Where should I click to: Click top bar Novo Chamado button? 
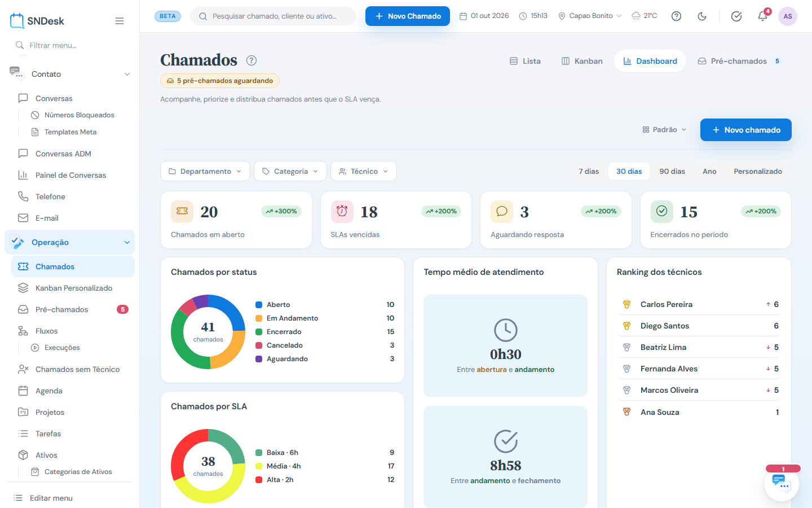408,16
